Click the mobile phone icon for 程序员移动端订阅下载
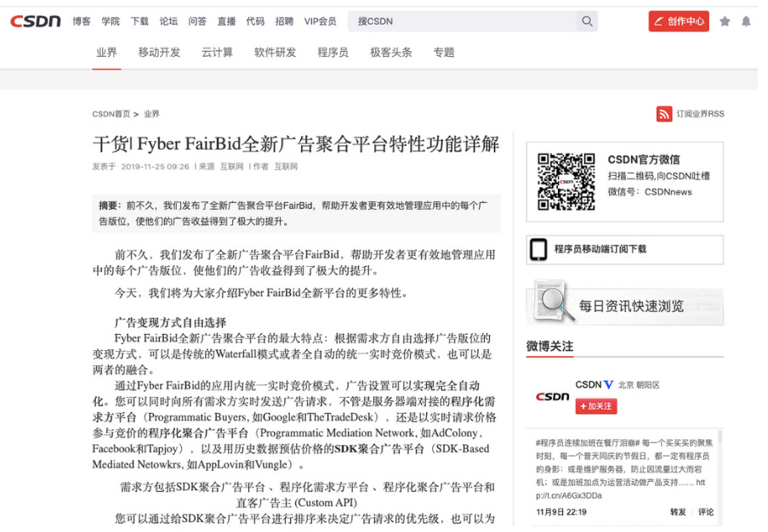 click(x=538, y=250)
